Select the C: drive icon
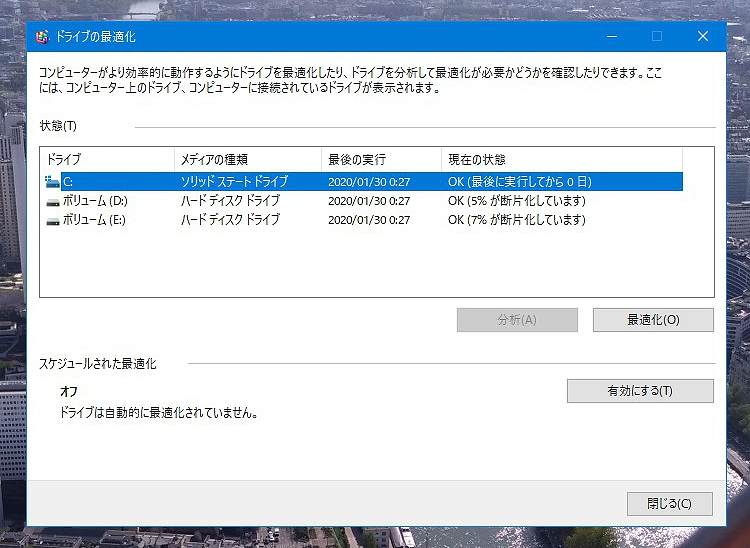Screen dimensions: 750x548 pos(52,182)
